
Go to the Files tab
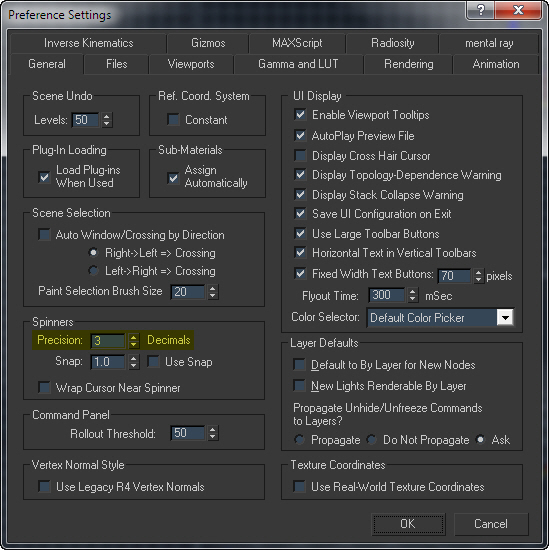(116, 64)
